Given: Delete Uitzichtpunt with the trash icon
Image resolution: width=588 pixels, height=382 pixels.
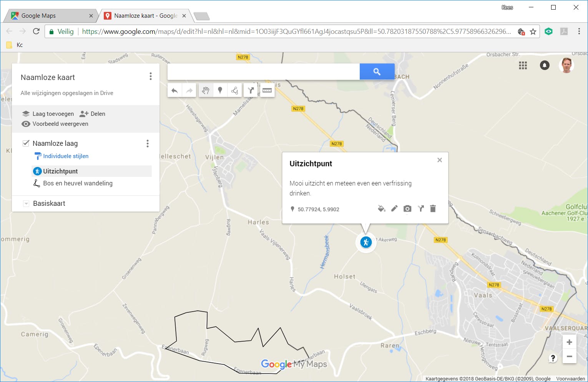Looking at the screenshot, I should click(433, 209).
